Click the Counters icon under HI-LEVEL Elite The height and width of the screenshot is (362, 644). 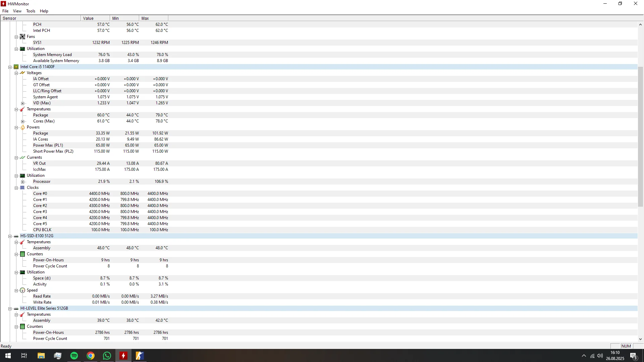pyautogui.click(x=22, y=326)
